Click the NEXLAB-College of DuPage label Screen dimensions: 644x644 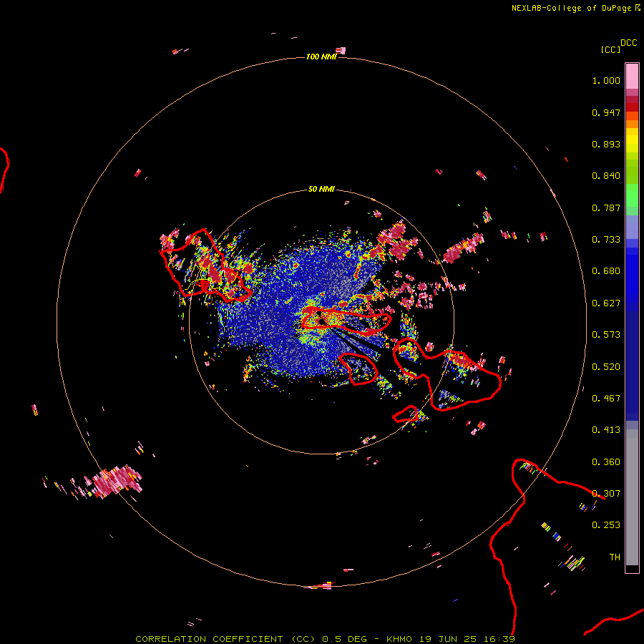[x=571, y=8]
